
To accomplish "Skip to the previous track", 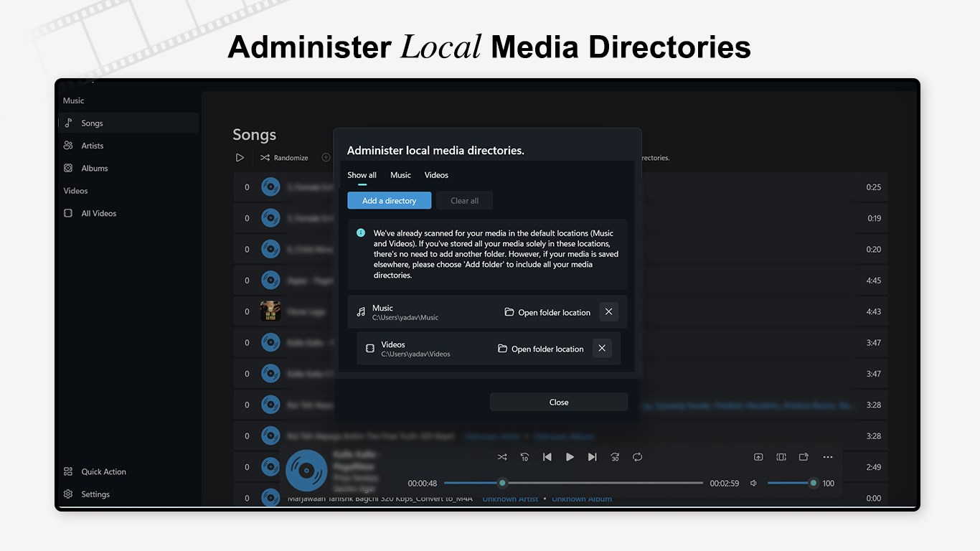I will coord(547,457).
